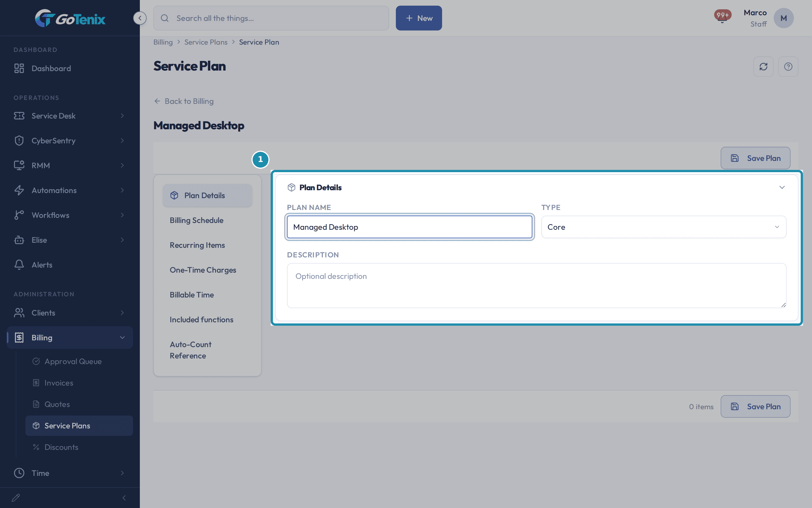Open Approval Queue under Billing

tap(79, 361)
